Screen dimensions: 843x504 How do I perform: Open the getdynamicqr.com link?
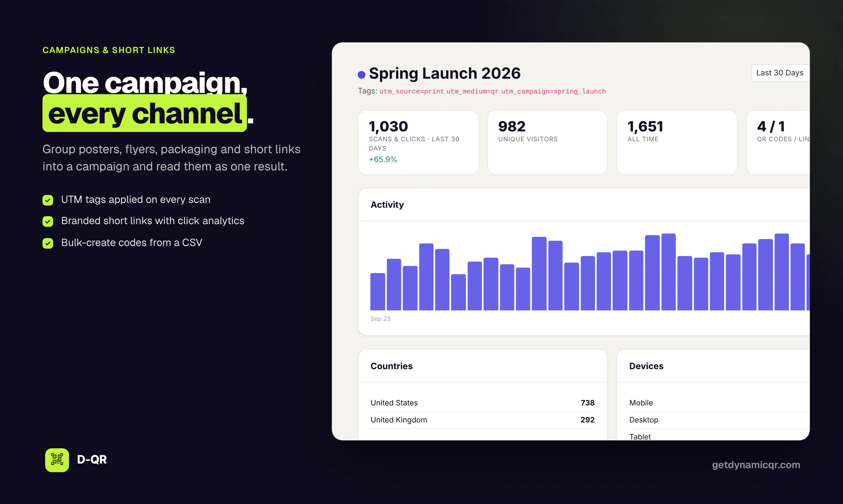coord(756,465)
